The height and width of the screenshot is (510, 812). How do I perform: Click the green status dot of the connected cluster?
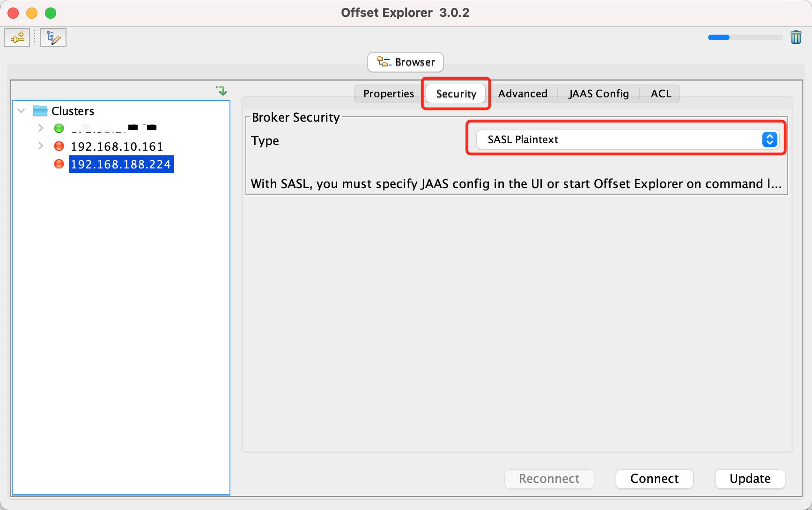(59, 128)
